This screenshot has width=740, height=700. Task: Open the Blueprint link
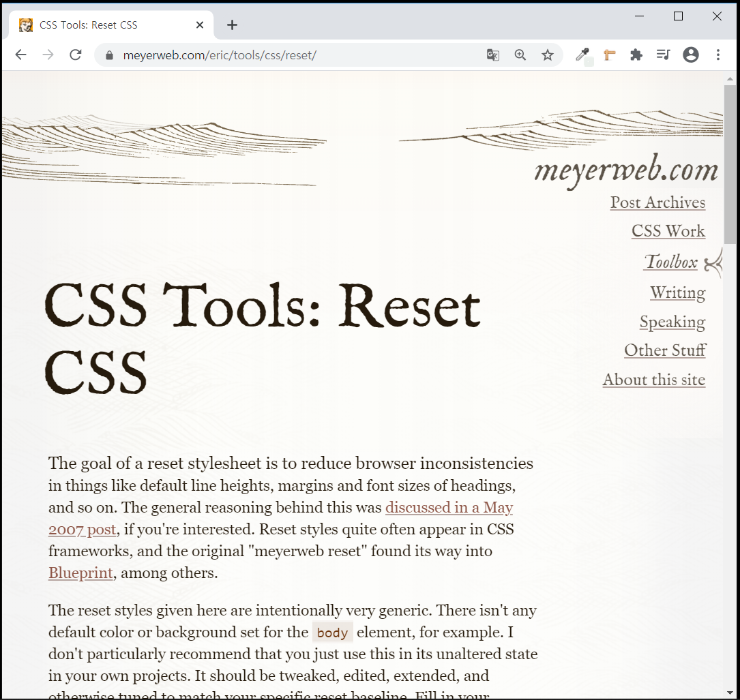(80, 573)
